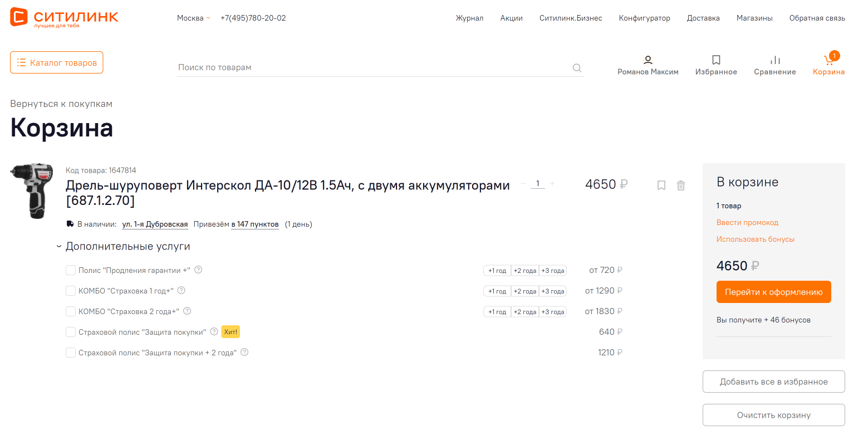868x435 pixels.
Task: Add drill to favorites with bookmark icon
Action: 661,185
